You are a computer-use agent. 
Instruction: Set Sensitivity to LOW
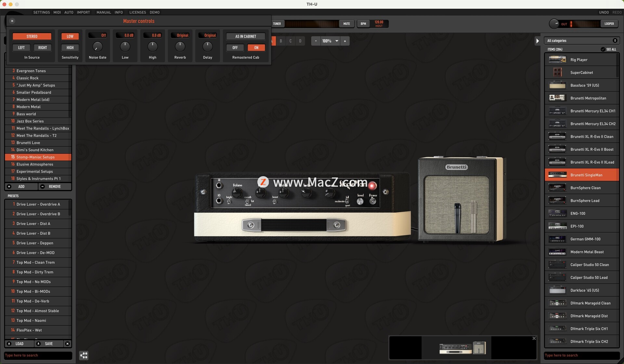tap(70, 36)
